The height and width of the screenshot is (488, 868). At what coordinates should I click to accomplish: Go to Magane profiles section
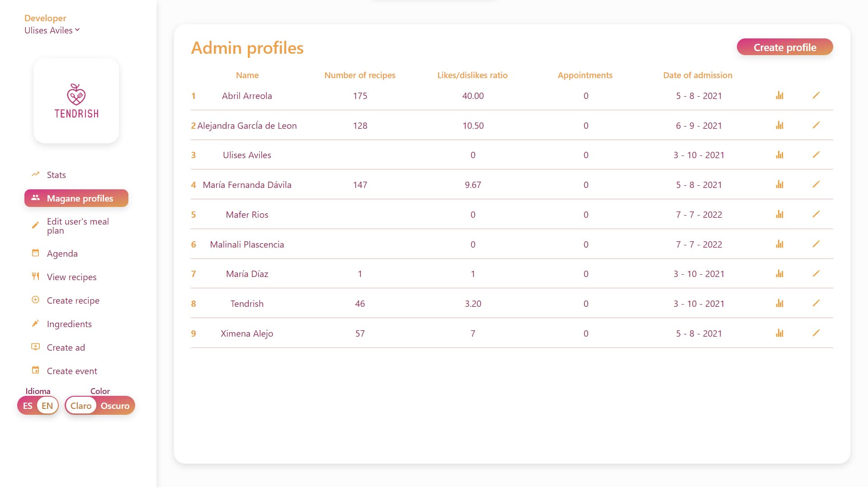tap(76, 198)
